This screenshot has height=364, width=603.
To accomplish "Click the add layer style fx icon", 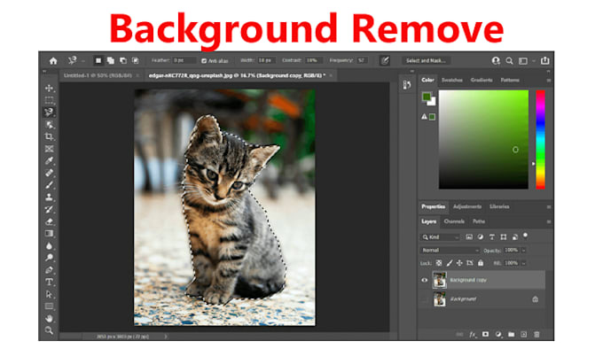I will (473, 335).
